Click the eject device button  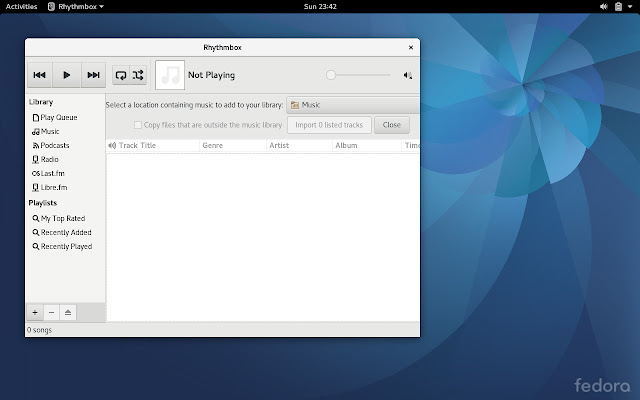[x=68, y=313]
